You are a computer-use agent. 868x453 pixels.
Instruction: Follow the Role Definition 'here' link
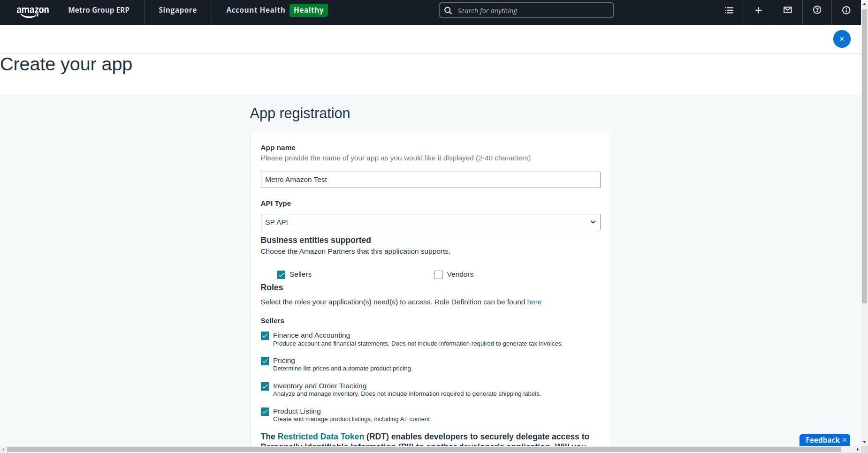click(534, 302)
